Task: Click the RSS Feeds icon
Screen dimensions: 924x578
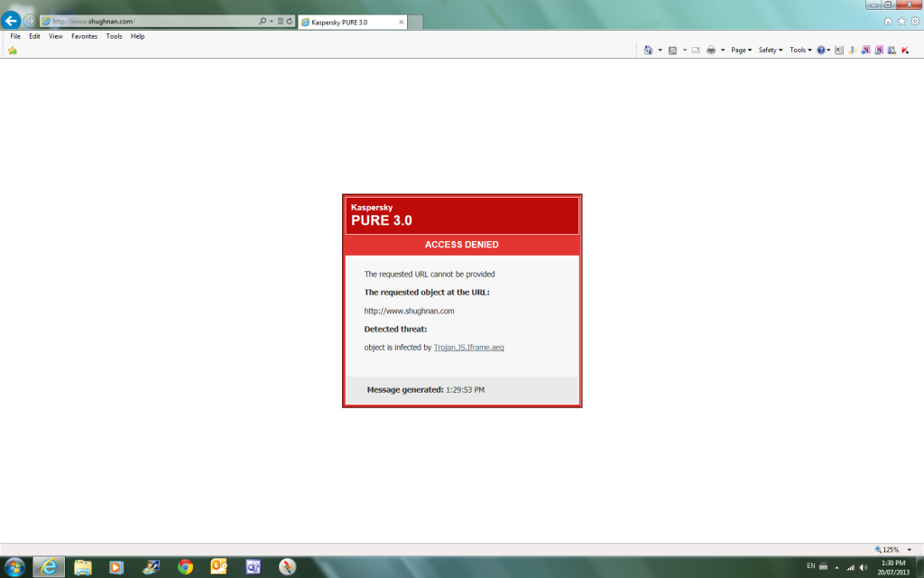Action: 672,51
